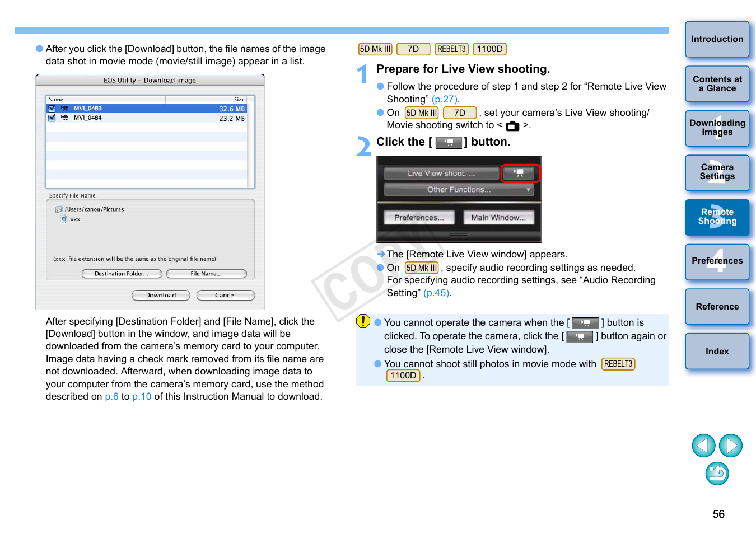Click the /Users/canon/Pictures path text
The image size is (756, 534).
tap(95, 209)
